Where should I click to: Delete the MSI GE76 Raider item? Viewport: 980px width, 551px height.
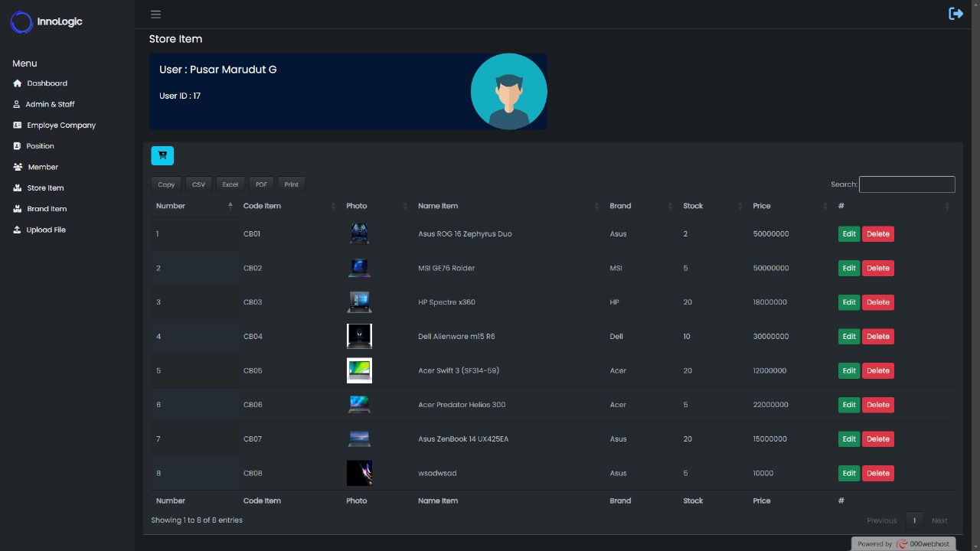click(878, 268)
